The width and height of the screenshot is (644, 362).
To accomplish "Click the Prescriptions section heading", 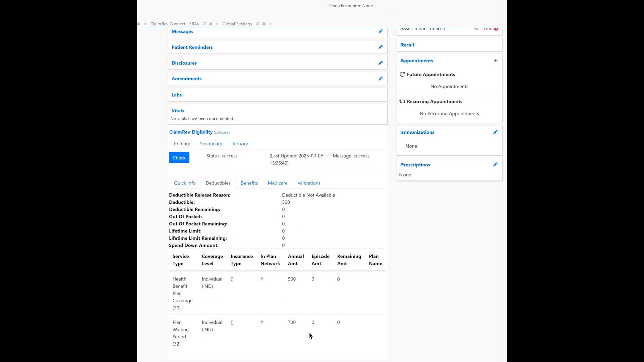I will coord(415,165).
